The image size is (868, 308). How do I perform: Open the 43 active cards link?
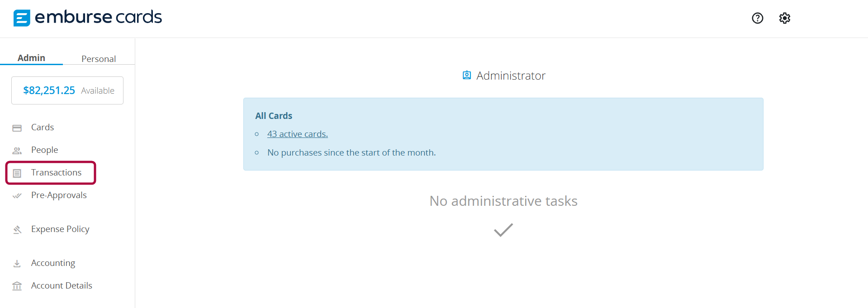point(298,134)
